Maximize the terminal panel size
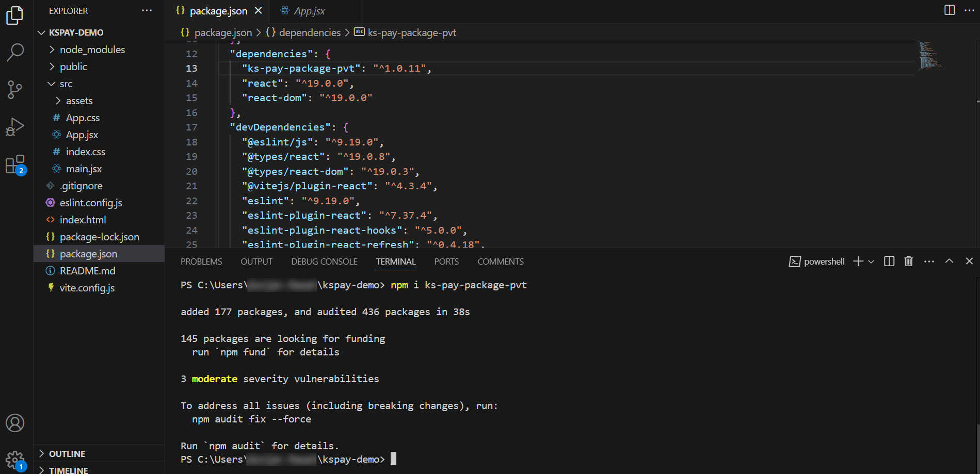Viewport: 980px width, 474px height. click(x=949, y=261)
